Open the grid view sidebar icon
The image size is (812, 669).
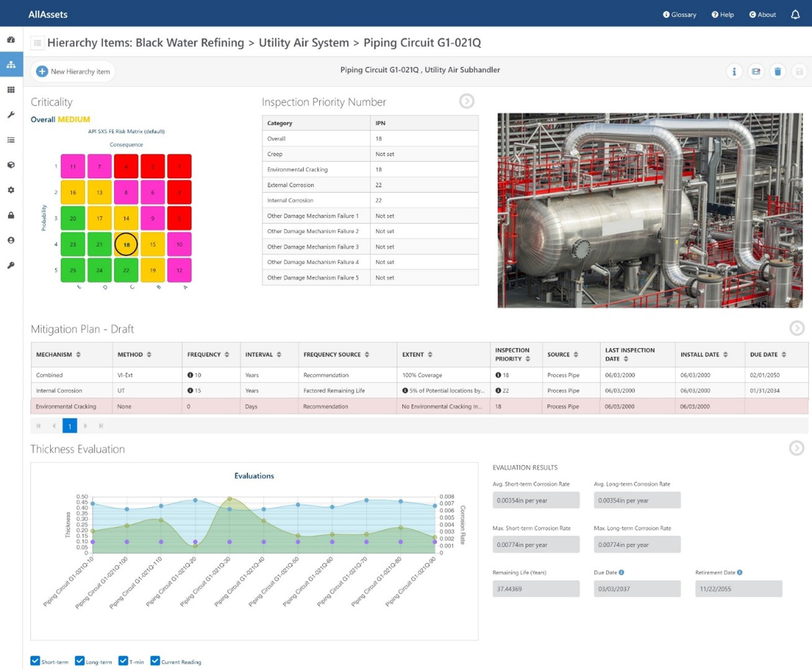(11, 89)
